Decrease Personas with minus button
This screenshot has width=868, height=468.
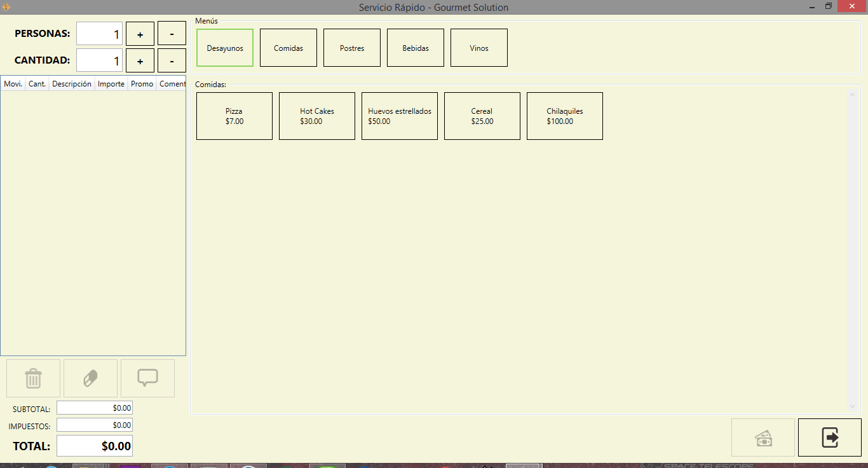pos(172,34)
